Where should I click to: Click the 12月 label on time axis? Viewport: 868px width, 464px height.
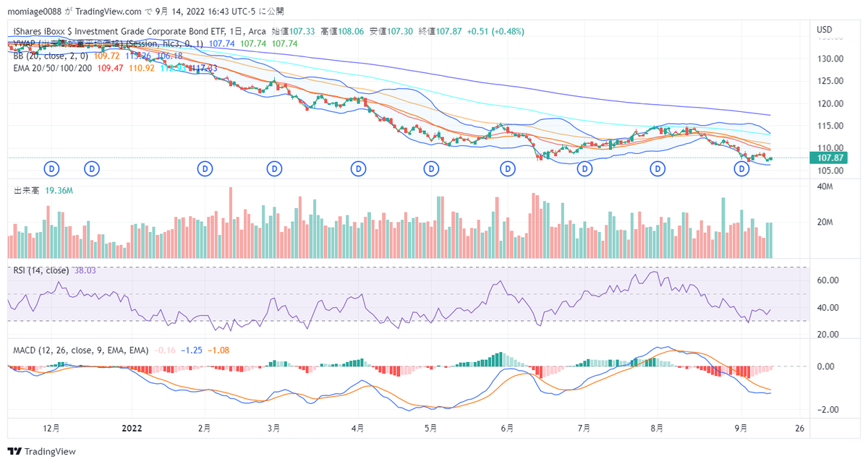pos(51,429)
